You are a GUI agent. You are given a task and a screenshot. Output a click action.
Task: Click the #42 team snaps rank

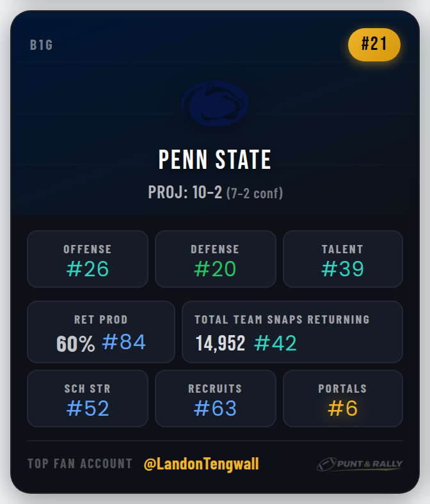(x=275, y=343)
